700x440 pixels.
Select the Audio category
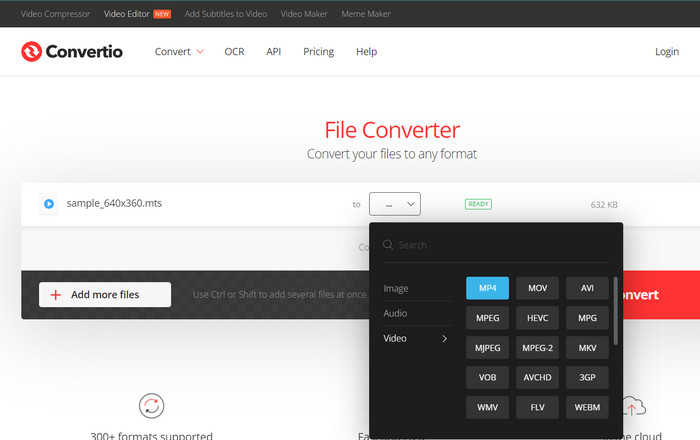click(395, 313)
